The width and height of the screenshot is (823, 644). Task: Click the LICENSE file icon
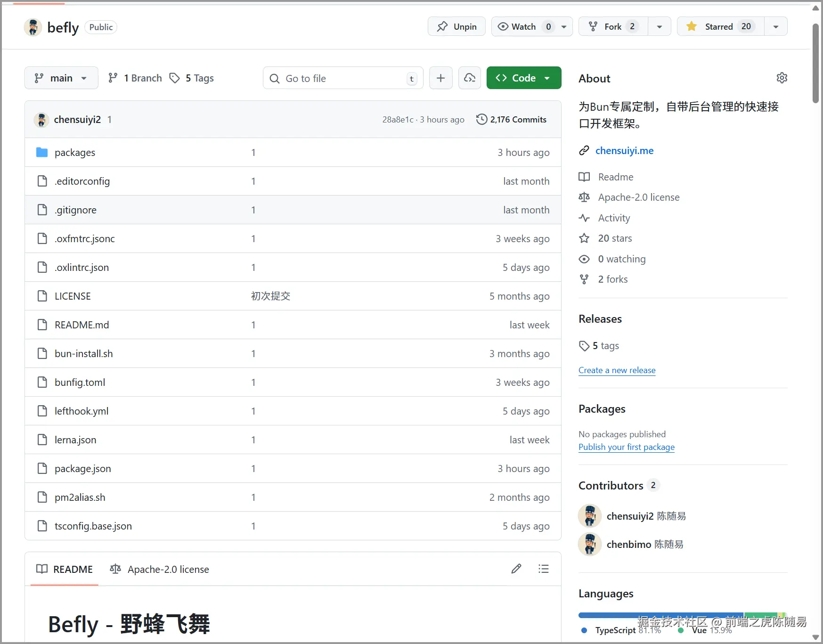42,296
